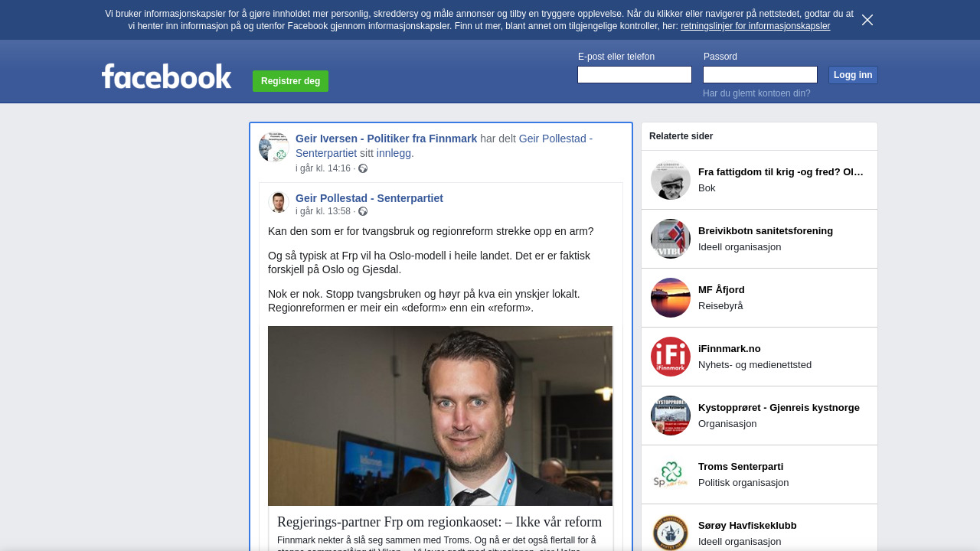Open Troms Senterparti clover logo
The image size is (980, 551).
671,474
